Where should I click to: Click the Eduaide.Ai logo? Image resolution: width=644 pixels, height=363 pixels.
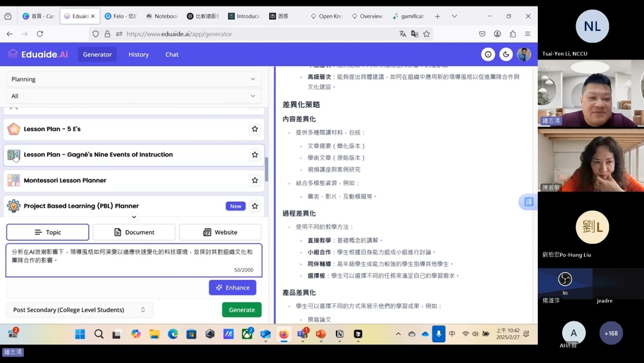pyautogui.click(x=38, y=54)
